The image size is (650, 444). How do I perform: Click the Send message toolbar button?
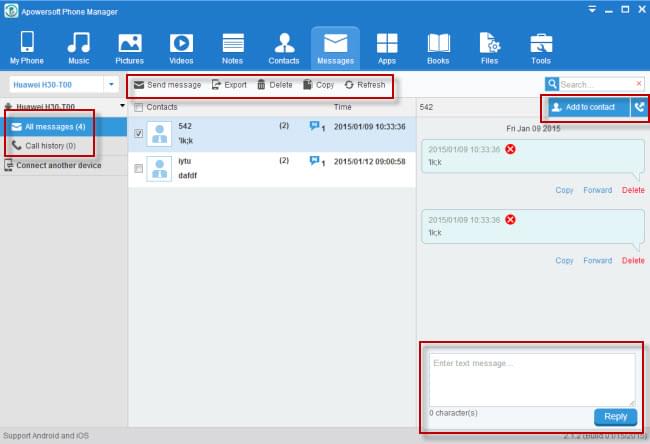(167, 85)
